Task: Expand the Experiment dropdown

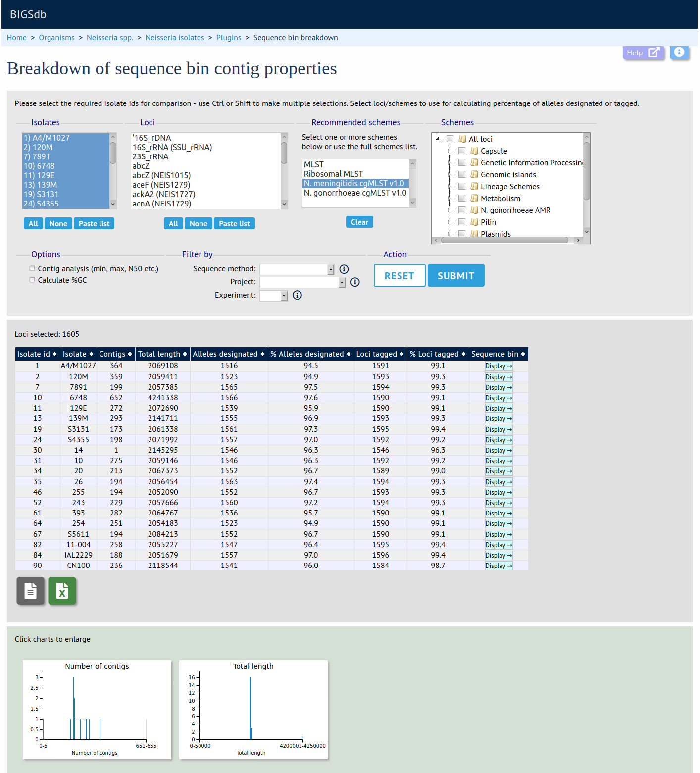Action: click(273, 296)
